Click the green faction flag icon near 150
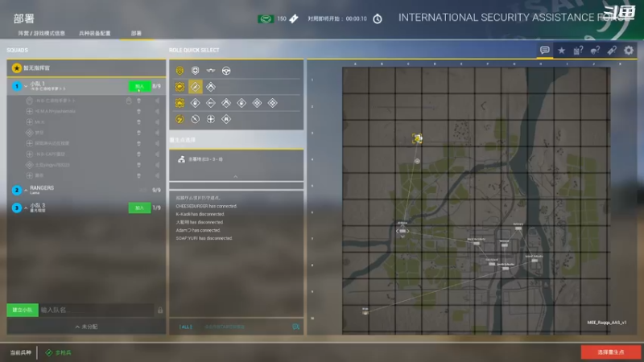This screenshot has height=362, width=644. point(266,19)
